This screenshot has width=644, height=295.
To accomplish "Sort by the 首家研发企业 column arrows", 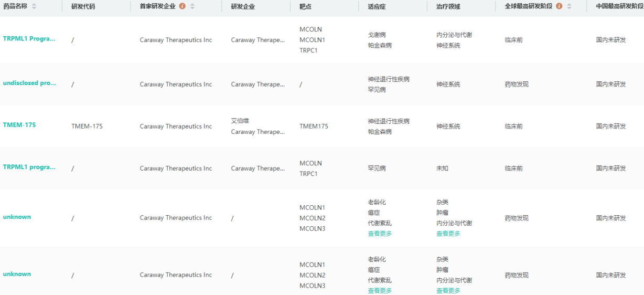I will pos(192,6).
